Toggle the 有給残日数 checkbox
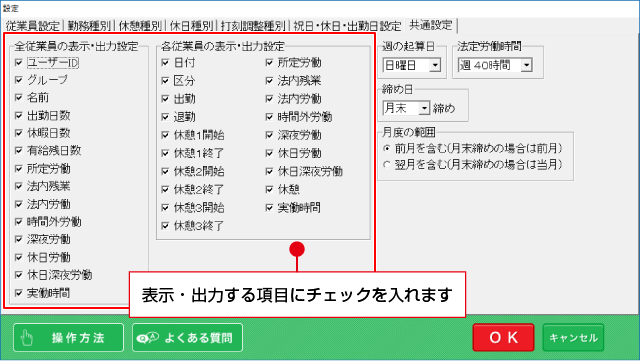The image size is (640, 362). (19, 151)
